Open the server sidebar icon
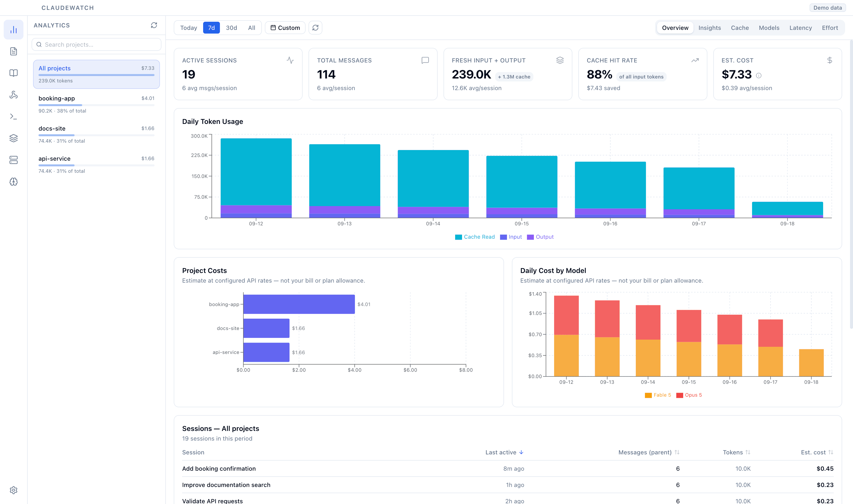This screenshot has height=504, width=853. click(x=14, y=160)
